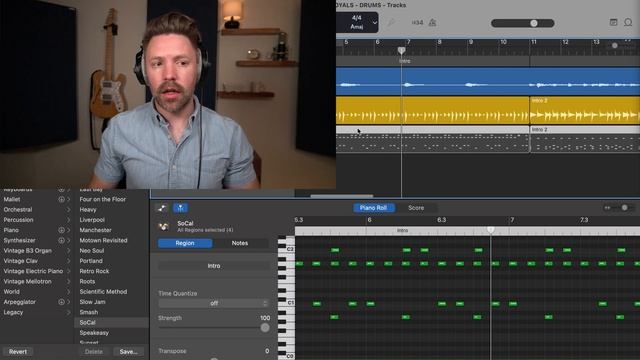Choose the Manchester drum kit
640x360 pixels.
[x=95, y=230]
